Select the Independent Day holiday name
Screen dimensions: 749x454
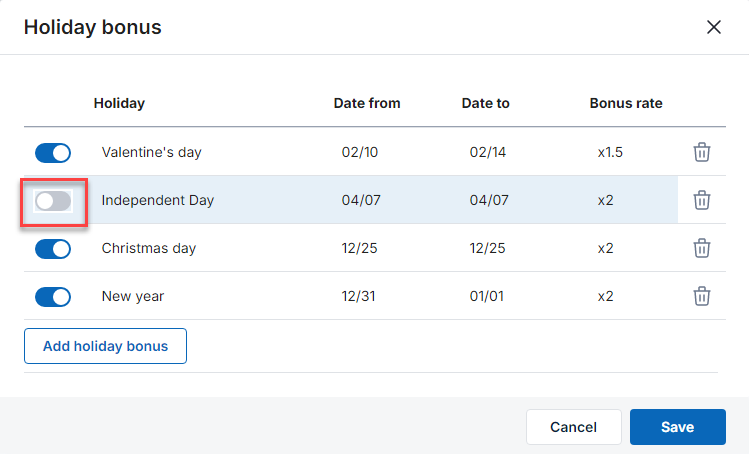[x=158, y=200]
